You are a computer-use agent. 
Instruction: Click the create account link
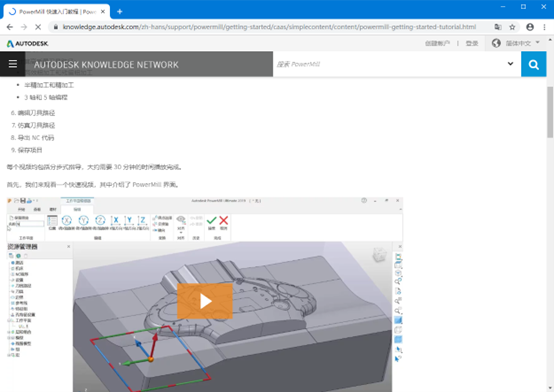pos(437,43)
